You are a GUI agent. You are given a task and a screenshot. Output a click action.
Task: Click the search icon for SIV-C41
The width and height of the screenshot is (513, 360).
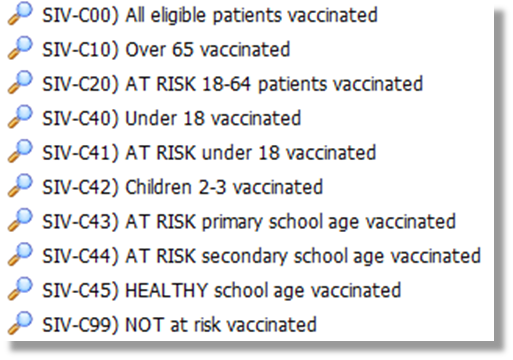(20, 151)
